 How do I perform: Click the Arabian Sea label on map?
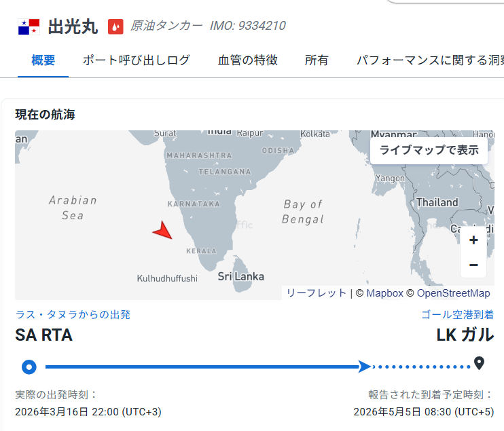point(73,208)
